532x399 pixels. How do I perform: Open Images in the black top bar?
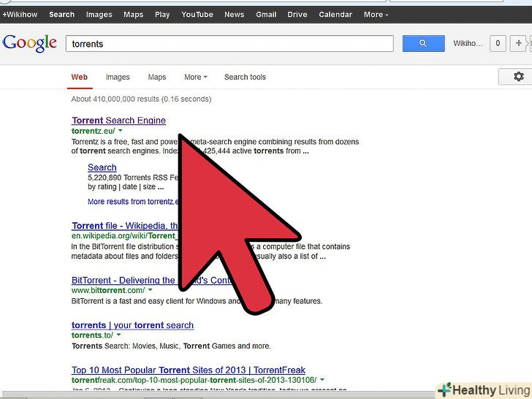[x=99, y=15]
